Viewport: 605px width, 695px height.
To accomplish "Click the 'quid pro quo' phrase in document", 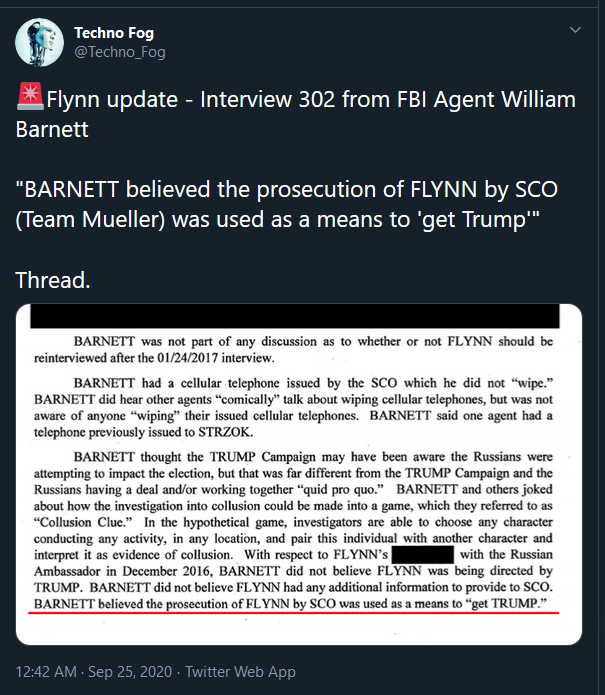I will point(340,490).
